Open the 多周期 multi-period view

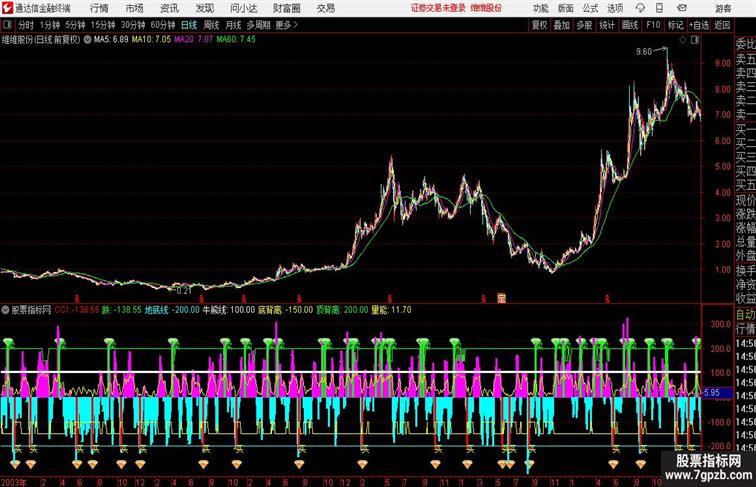[x=258, y=25]
